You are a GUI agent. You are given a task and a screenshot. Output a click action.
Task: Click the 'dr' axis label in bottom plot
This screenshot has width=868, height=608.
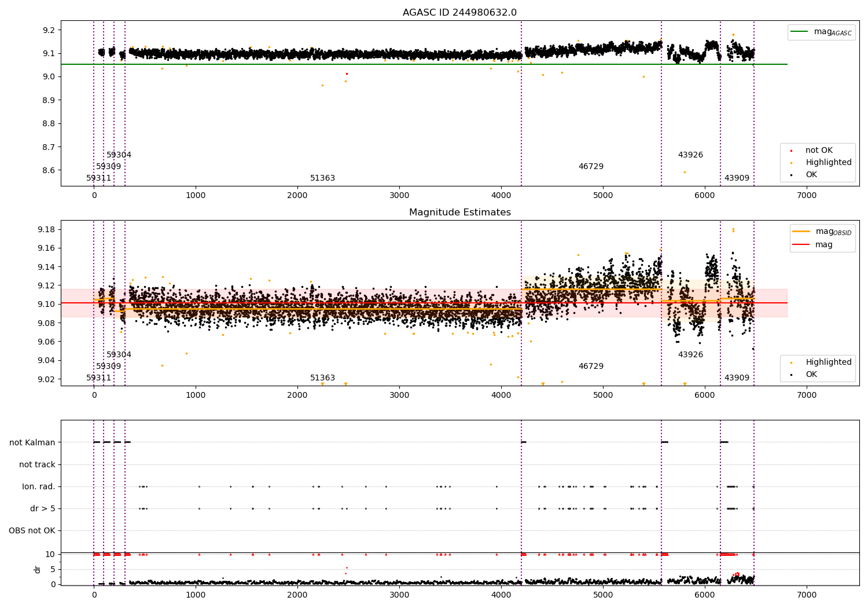[38, 569]
